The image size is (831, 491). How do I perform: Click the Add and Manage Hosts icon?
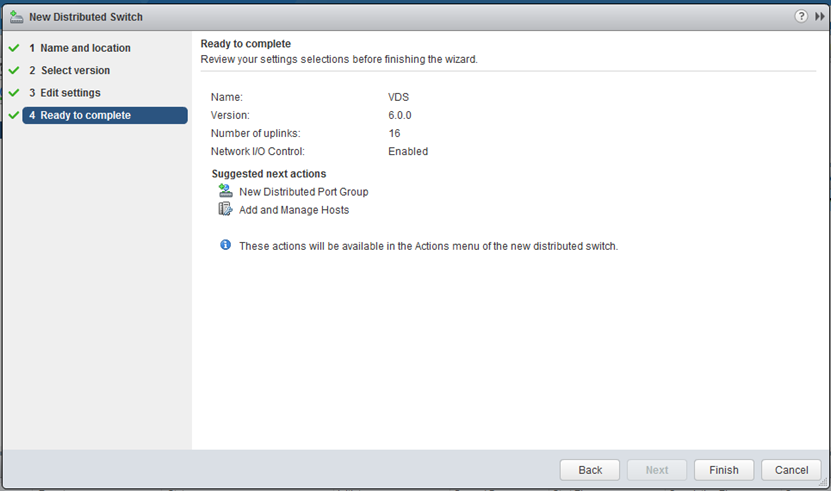[x=225, y=209]
